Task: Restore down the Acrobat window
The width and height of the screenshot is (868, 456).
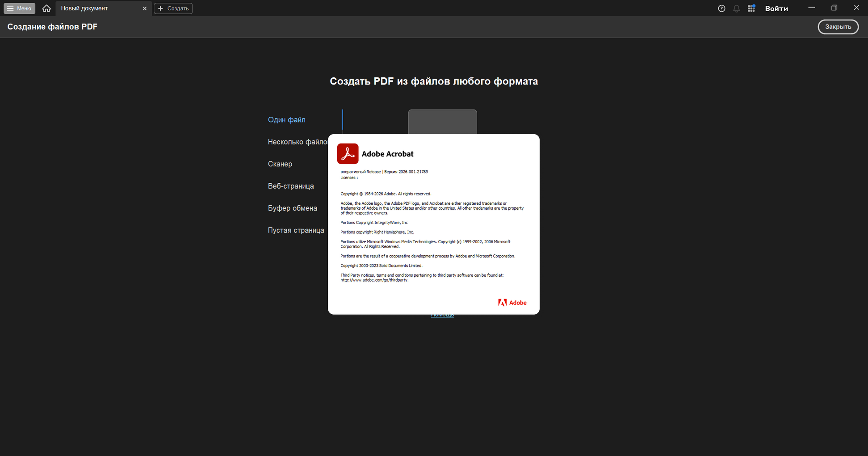Action: coord(834,8)
